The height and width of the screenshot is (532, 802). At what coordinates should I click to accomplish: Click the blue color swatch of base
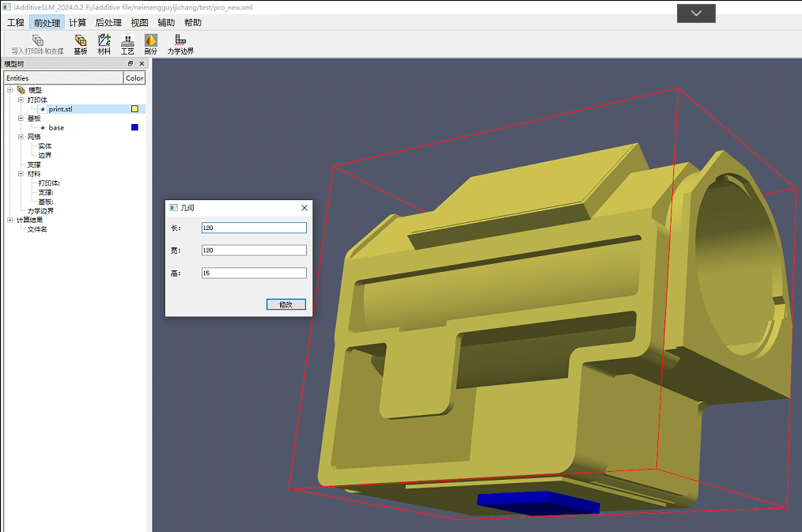(134, 127)
